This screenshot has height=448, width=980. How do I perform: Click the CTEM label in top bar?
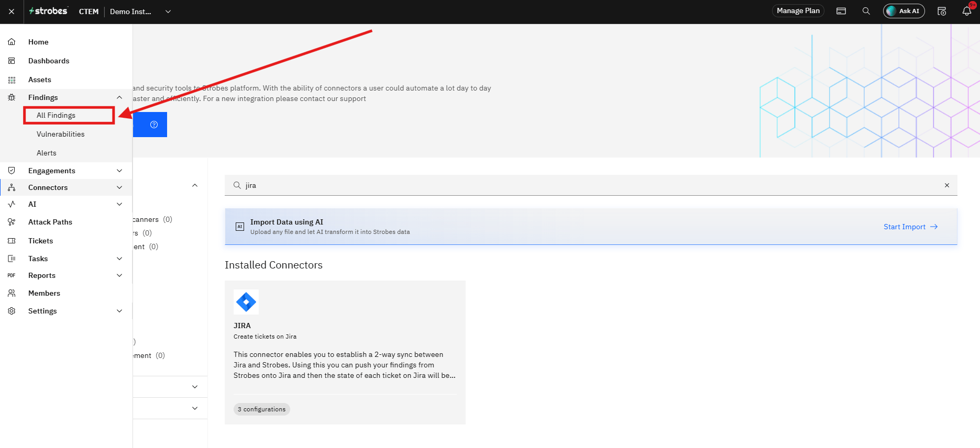coord(89,12)
